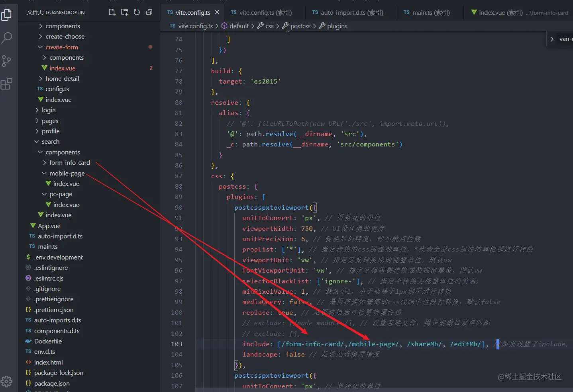Switch to index.vue (索引) form-info-card tab
Viewport: 573px width, 392px height.
pos(519,13)
